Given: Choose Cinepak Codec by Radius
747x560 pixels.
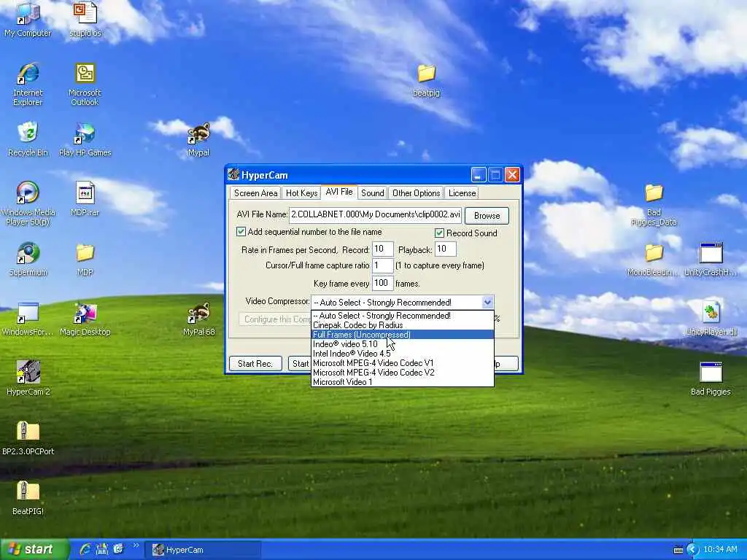Looking at the screenshot, I should tap(402, 325).
